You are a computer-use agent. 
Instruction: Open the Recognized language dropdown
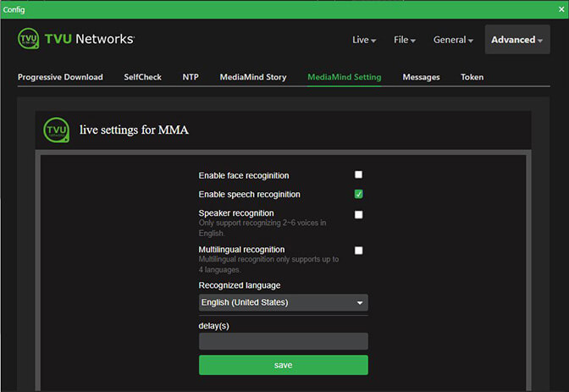pyautogui.click(x=284, y=302)
